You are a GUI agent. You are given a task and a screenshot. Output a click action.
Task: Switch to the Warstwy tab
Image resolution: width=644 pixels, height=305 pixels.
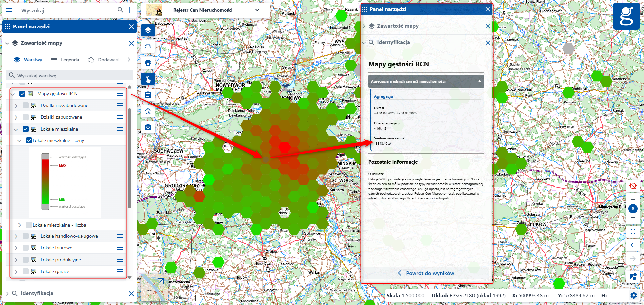click(x=29, y=60)
